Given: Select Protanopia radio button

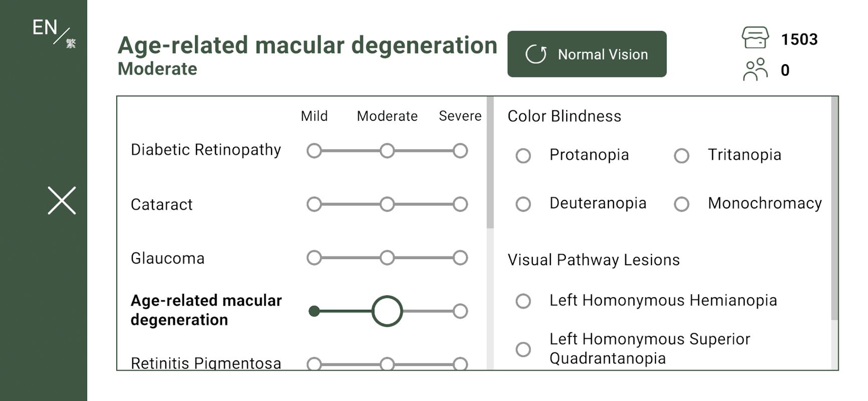Looking at the screenshot, I should 523,155.
